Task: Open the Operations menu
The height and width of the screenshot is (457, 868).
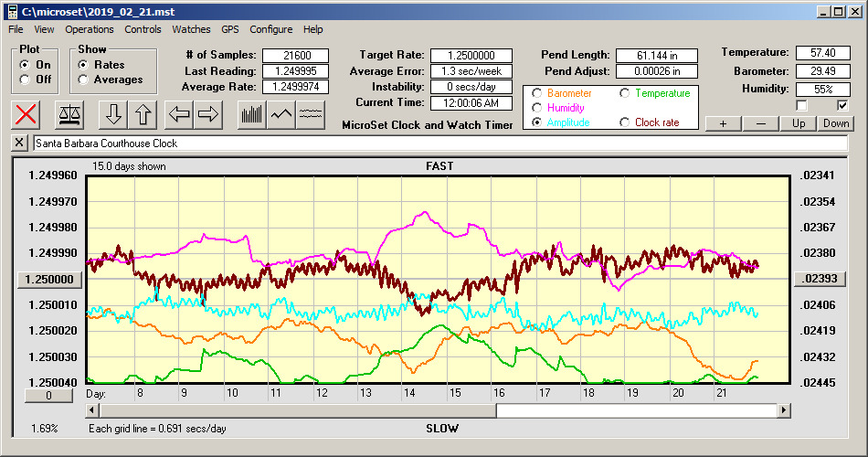Action: pos(90,29)
